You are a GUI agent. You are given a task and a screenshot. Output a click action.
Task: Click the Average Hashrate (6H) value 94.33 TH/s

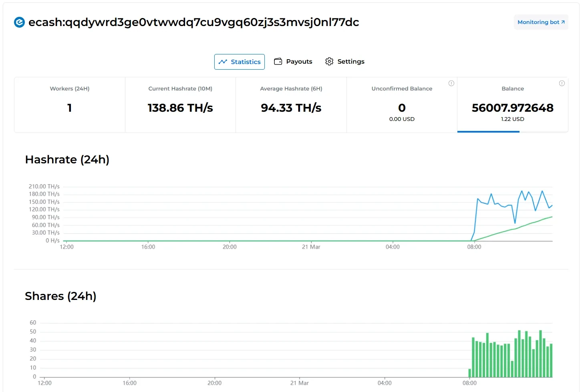point(291,108)
